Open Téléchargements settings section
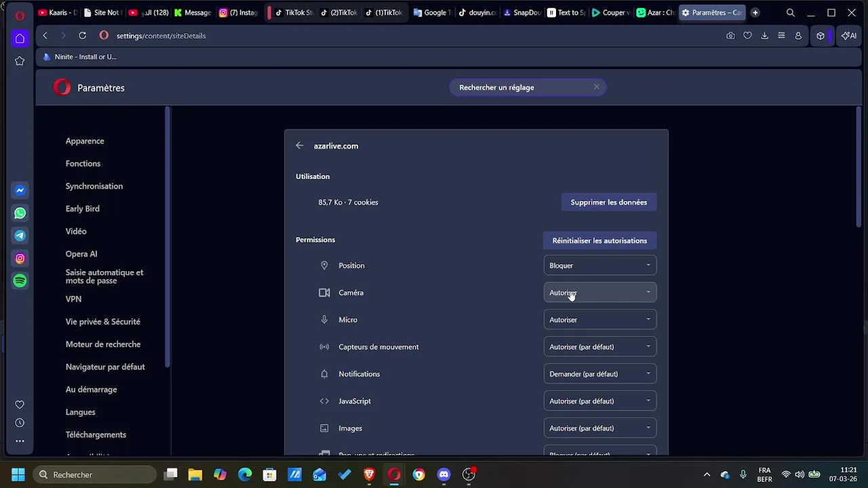The image size is (868, 488). (x=96, y=434)
